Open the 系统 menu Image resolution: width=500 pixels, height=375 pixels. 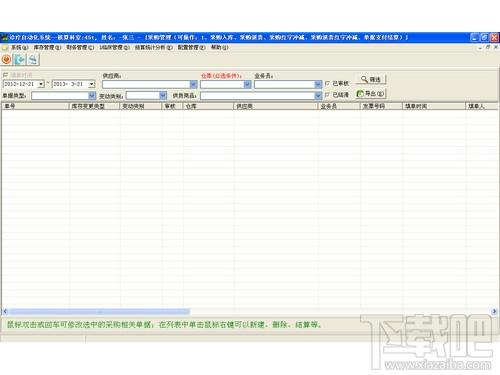pos(19,47)
